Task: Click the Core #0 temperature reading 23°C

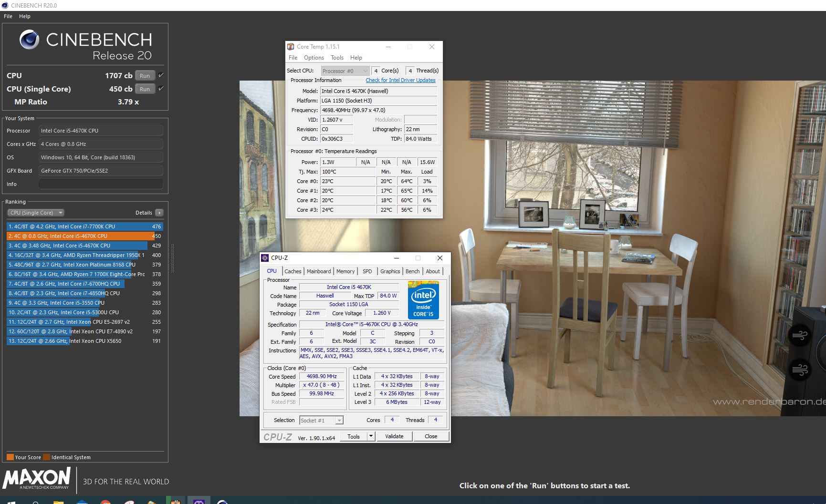Action: tap(348, 181)
